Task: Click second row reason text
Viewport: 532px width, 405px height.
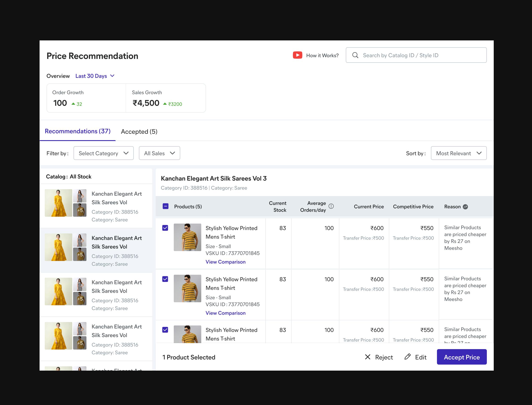Action: pyautogui.click(x=465, y=289)
